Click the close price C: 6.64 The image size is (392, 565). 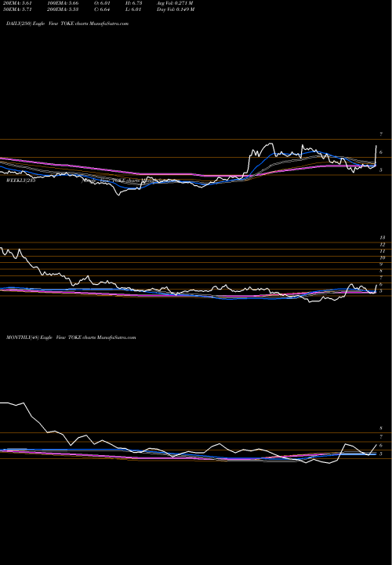click(103, 9)
